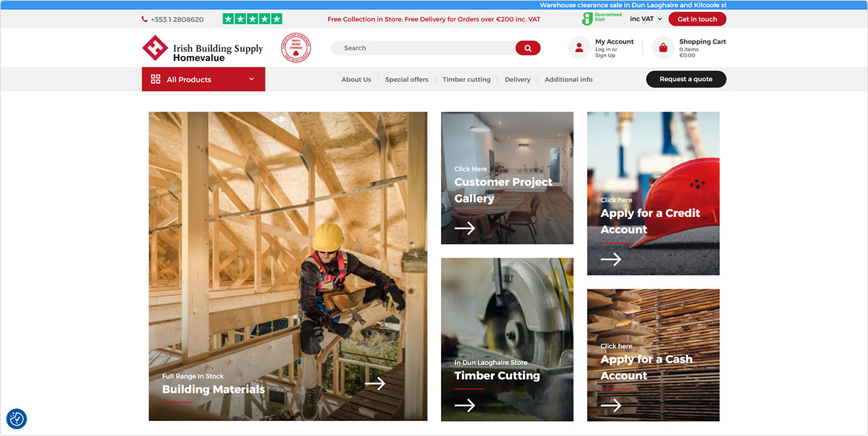Open the inc VAT dropdown selector

pos(645,19)
